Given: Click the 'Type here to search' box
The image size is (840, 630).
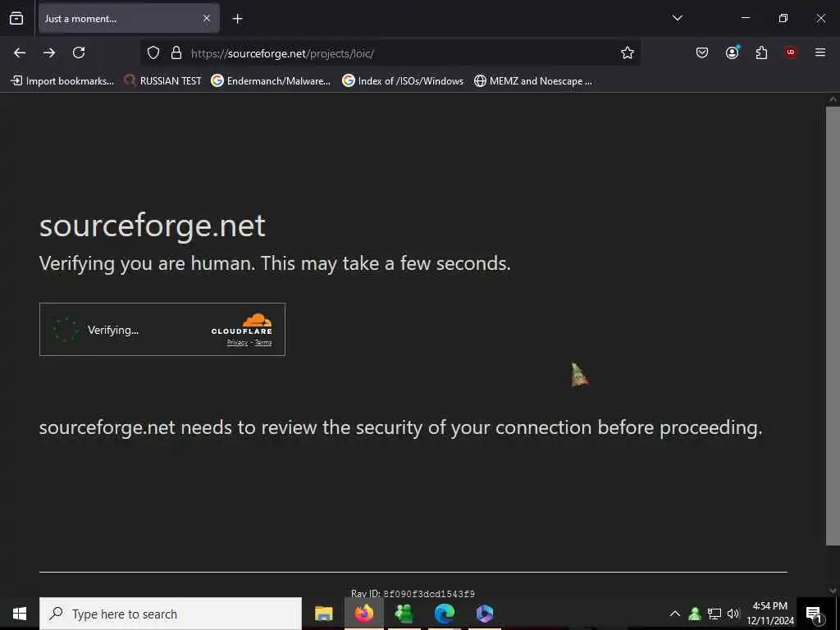Looking at the screenshot, I should pyautogui.click(x=171, y=614).
